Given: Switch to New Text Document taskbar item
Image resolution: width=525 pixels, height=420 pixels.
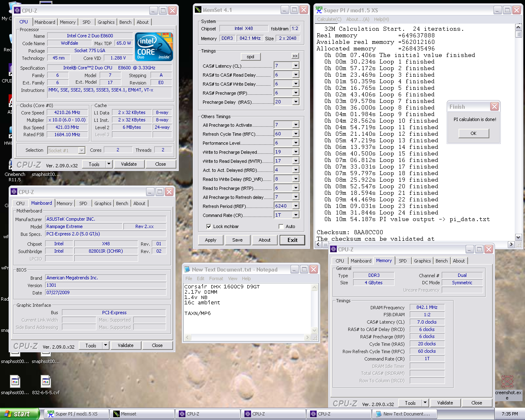Looking at the screenshot, I should (x=404, y=414).
